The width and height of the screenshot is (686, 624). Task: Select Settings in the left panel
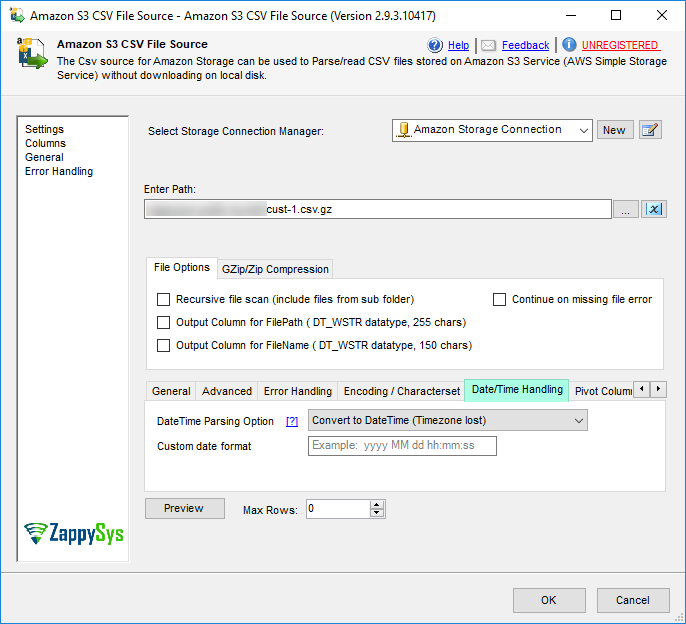pyautogui.click(x=44, y=129)
